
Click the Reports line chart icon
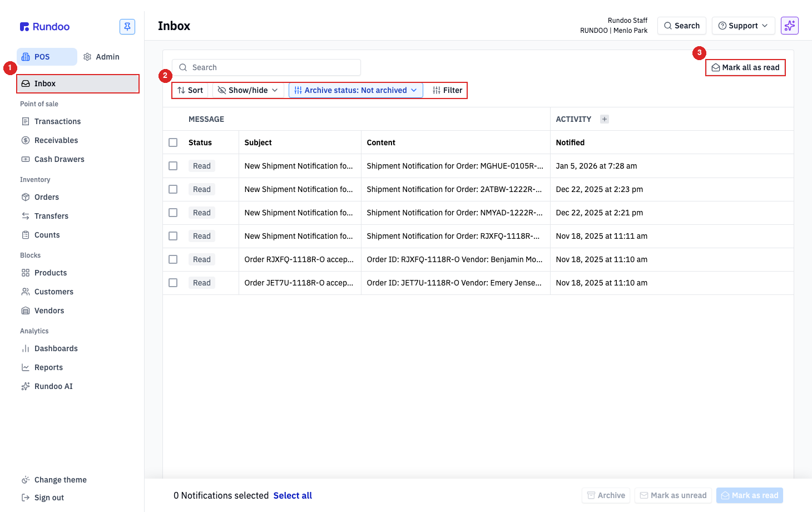click(x=26, y=367)
